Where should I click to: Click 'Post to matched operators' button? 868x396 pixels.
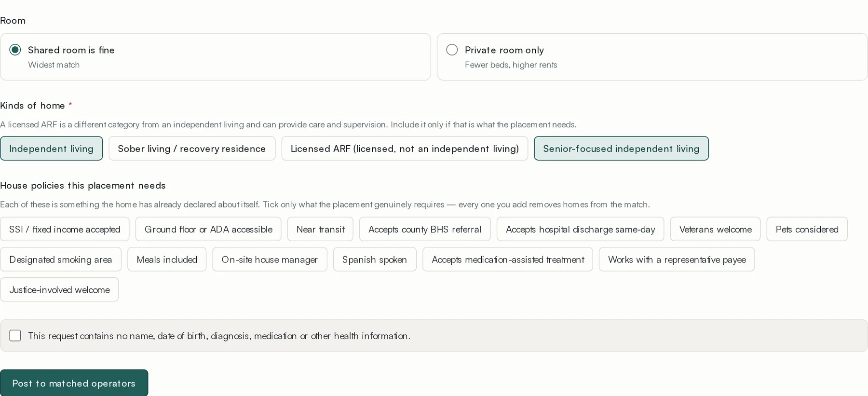[74, 383]
